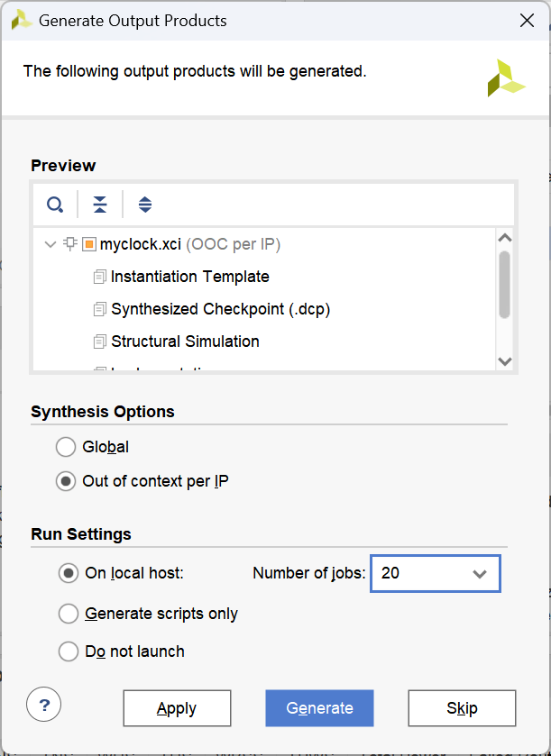Click the Instantiation Template file icon

click(99, 277)
